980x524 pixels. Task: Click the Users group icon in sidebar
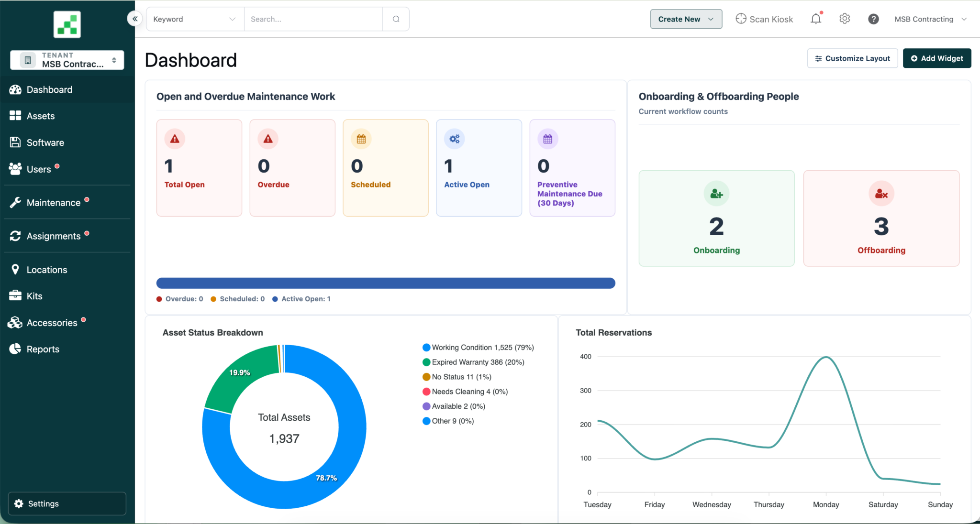(15, 169)
